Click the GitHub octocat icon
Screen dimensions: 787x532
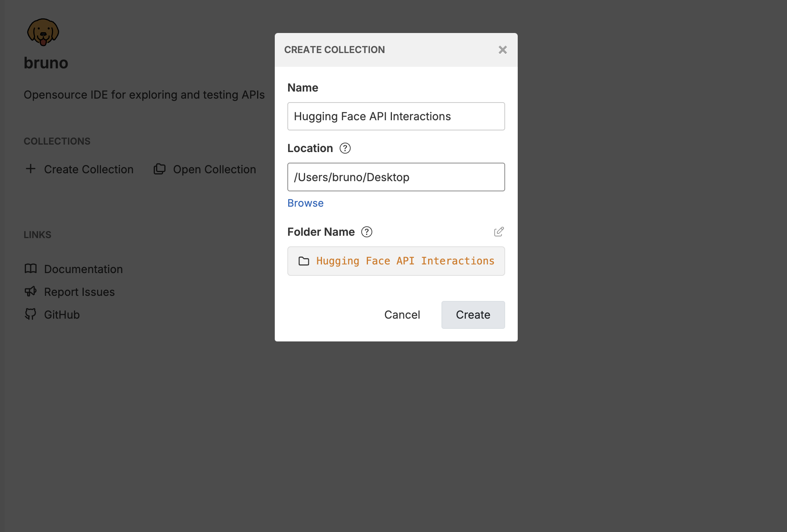click(31, 314)
